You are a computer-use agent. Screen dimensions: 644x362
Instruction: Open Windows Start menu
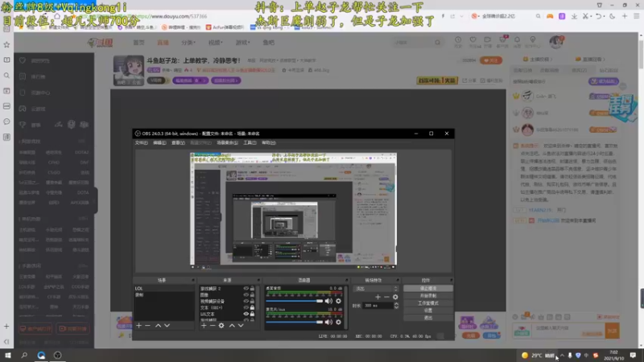point(8,355)
